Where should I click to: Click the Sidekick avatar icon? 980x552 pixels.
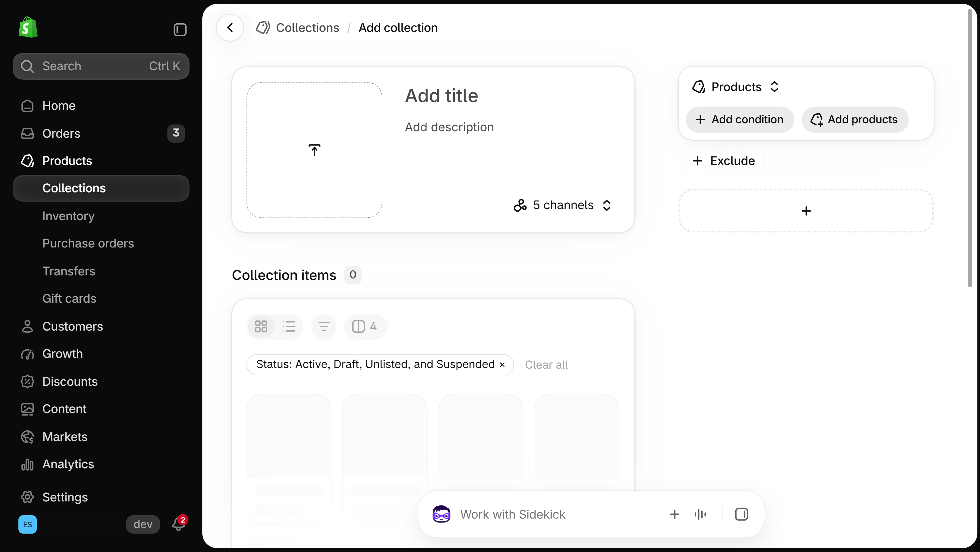[x=441, y=514]
